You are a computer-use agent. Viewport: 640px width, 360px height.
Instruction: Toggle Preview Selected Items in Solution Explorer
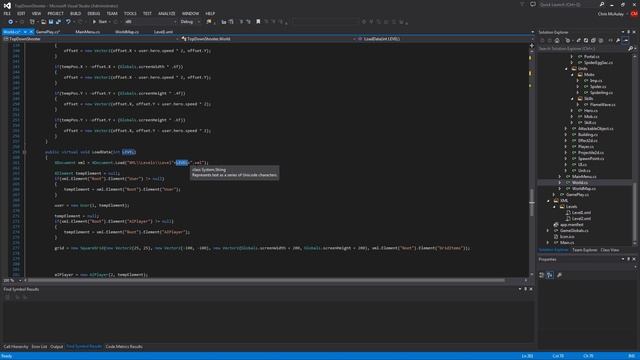[626, 40]
